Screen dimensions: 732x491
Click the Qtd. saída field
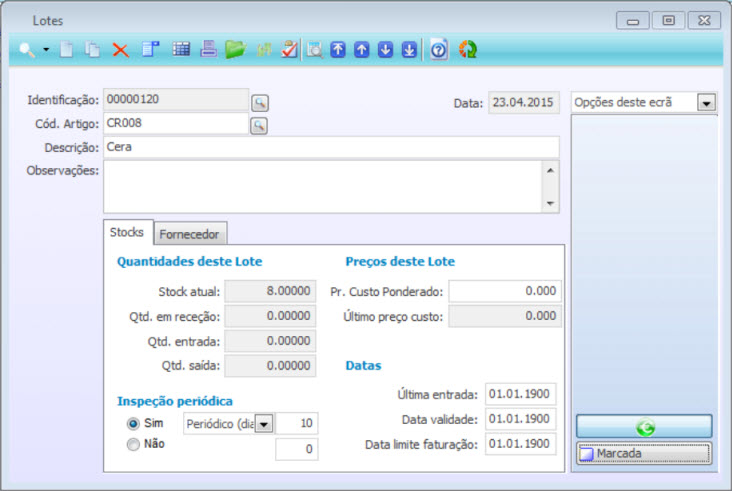pyautogui.click(x=270, y=366)
